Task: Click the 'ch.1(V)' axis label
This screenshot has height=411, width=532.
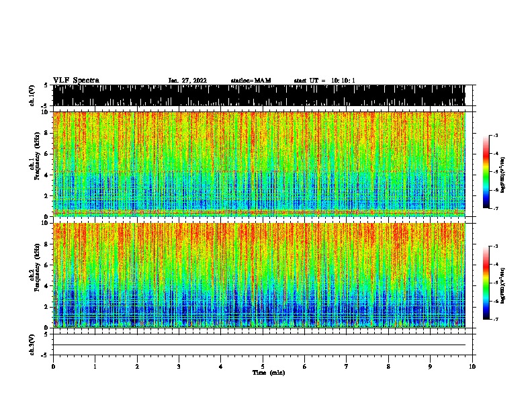Action: pos(32,95)
